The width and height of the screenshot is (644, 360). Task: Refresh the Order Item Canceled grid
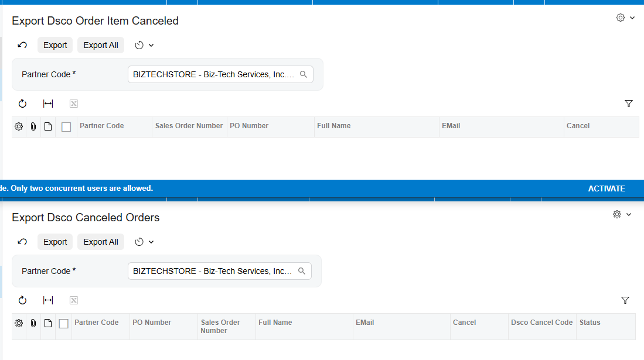[x=22, y=104]
